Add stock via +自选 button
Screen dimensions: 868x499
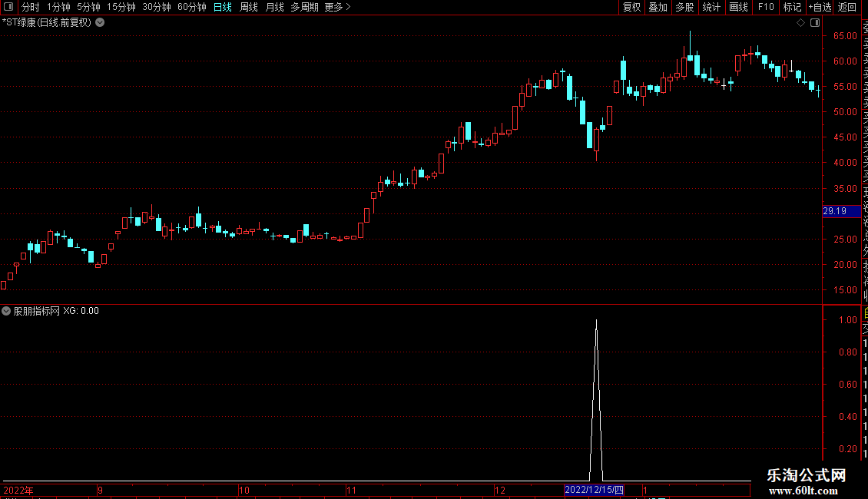click(820, 7)
